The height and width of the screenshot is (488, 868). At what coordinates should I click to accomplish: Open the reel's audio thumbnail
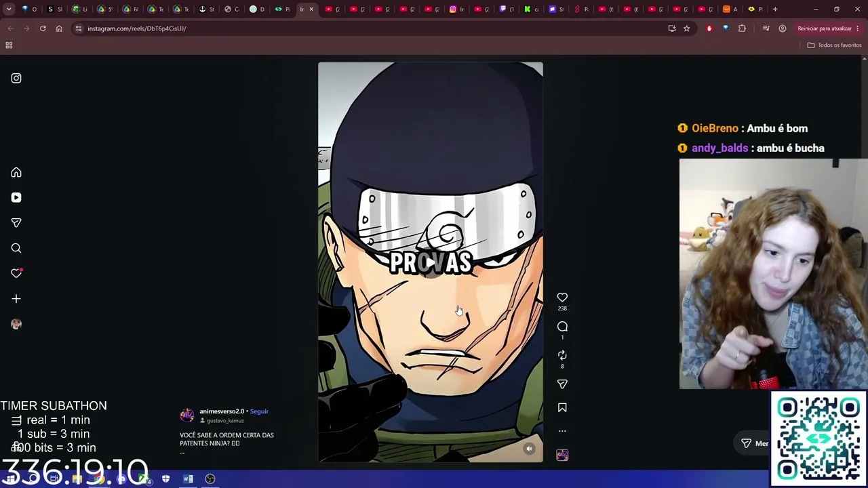coord(562,455)
